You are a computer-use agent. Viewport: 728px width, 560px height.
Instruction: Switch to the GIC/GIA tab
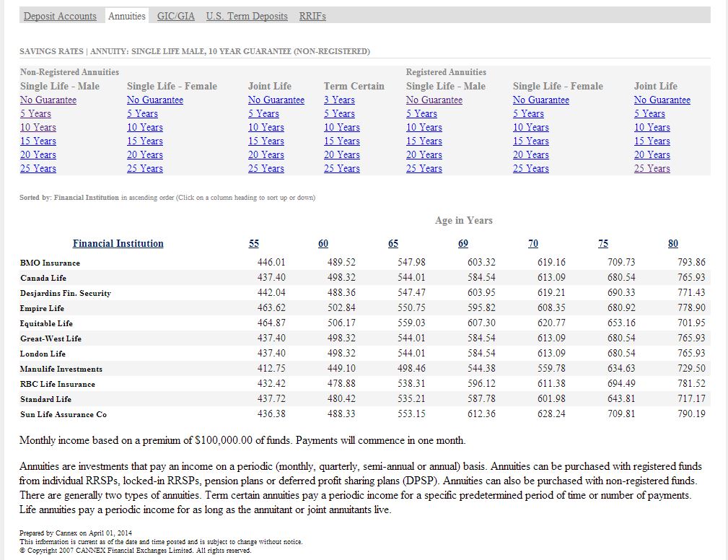point(176,16)
